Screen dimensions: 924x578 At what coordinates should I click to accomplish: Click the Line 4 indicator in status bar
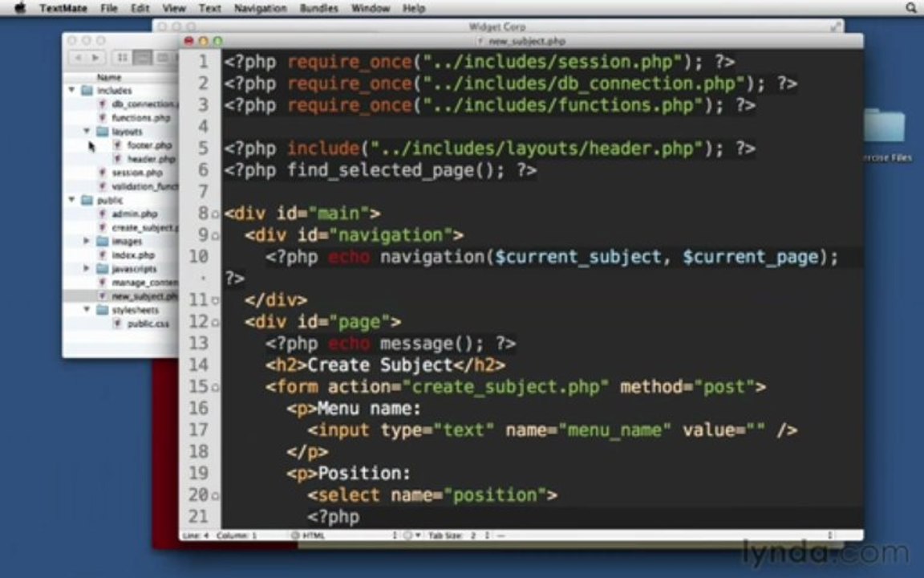pos(196,535)
